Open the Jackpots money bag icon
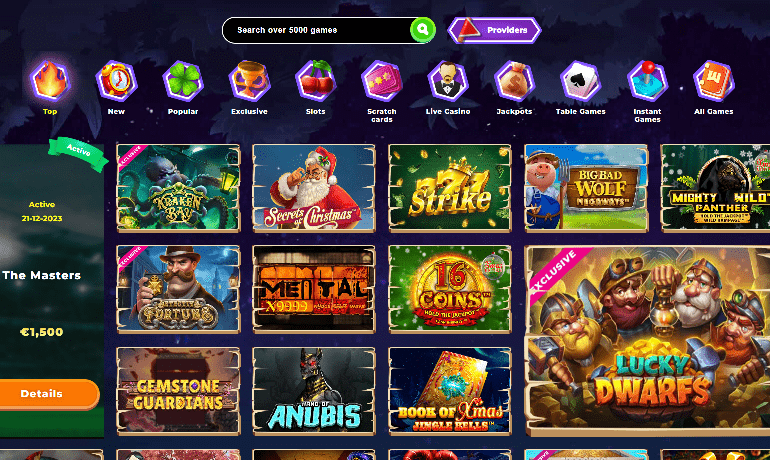This screenshot has width=770, height=460. (x=514, y=81)
